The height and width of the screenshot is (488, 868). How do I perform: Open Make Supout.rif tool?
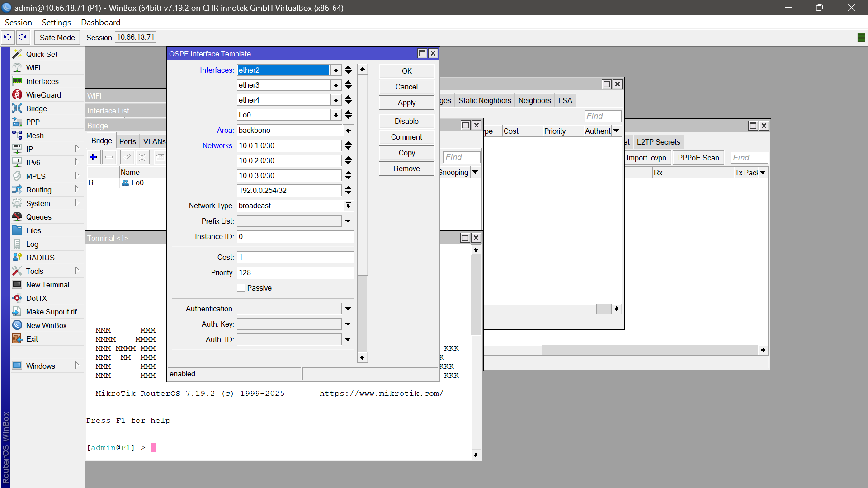click(51, 312)
